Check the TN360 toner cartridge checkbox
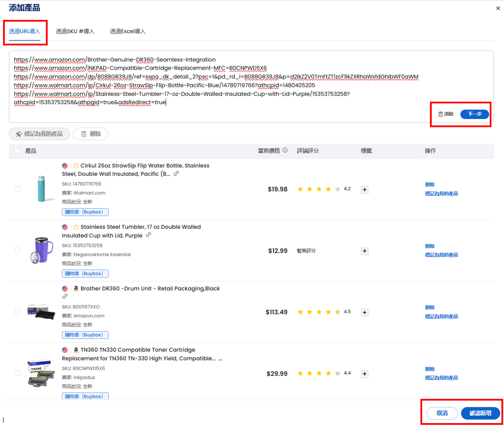This screenshot has height=430, width=504. (17, 373)
